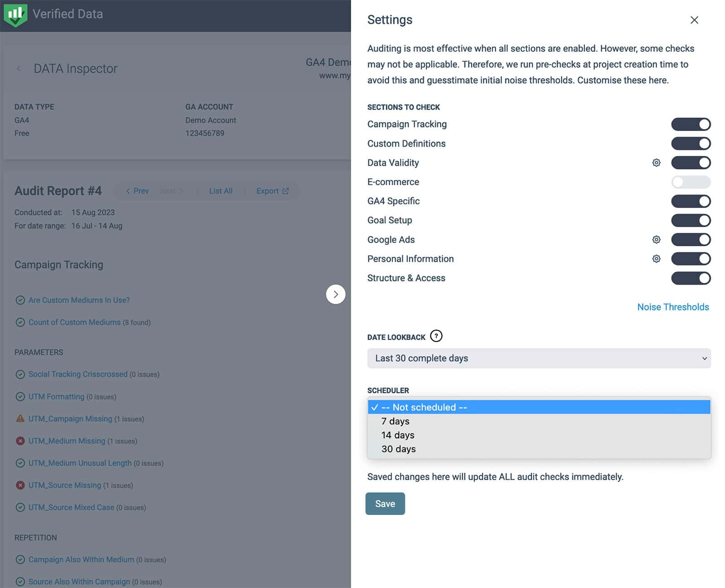Click the 'Verified Data' header title
725x588 pixels.
68,14
